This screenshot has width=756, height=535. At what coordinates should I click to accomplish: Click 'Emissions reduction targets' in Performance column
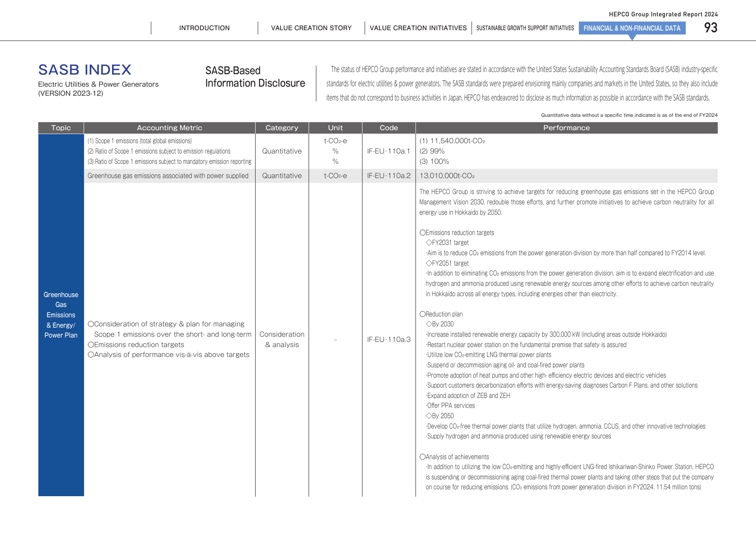tap(457, 233)
